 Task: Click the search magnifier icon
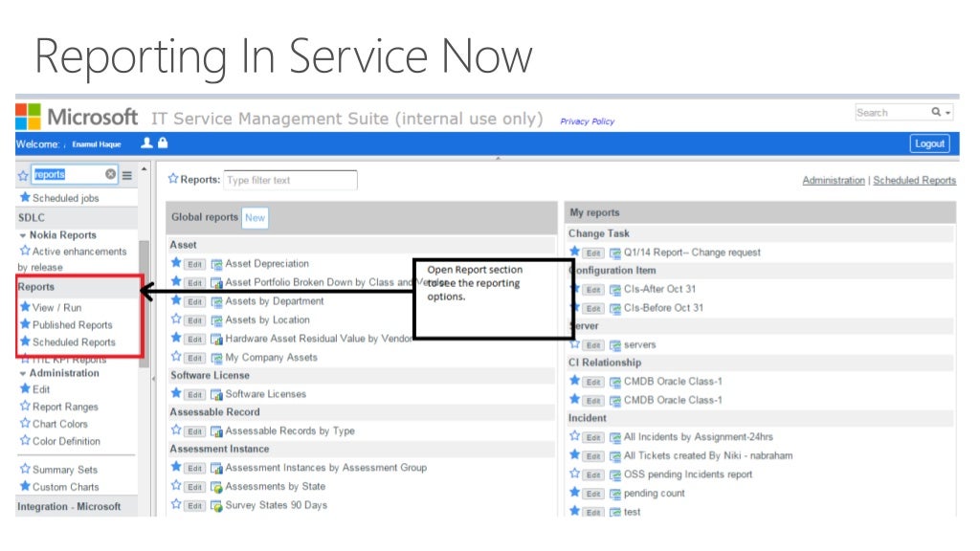click(936, 112)
